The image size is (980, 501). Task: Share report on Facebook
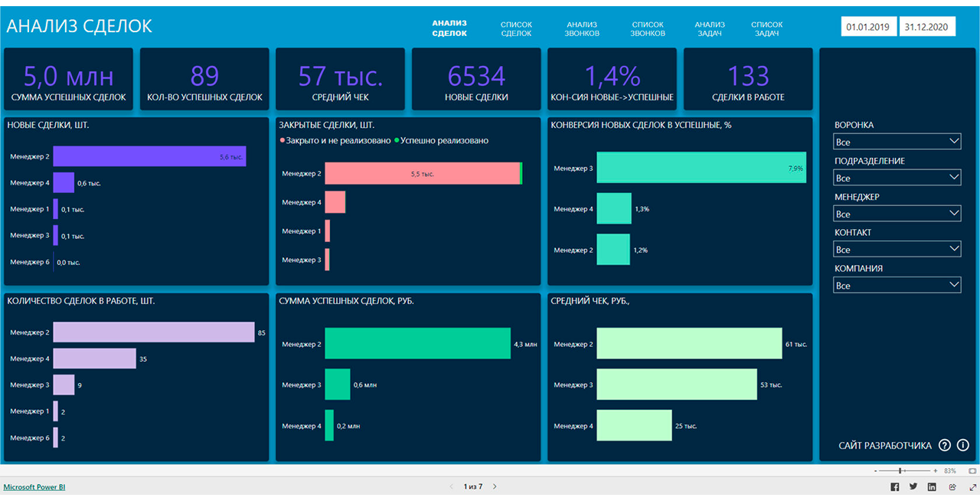point(894,486)
